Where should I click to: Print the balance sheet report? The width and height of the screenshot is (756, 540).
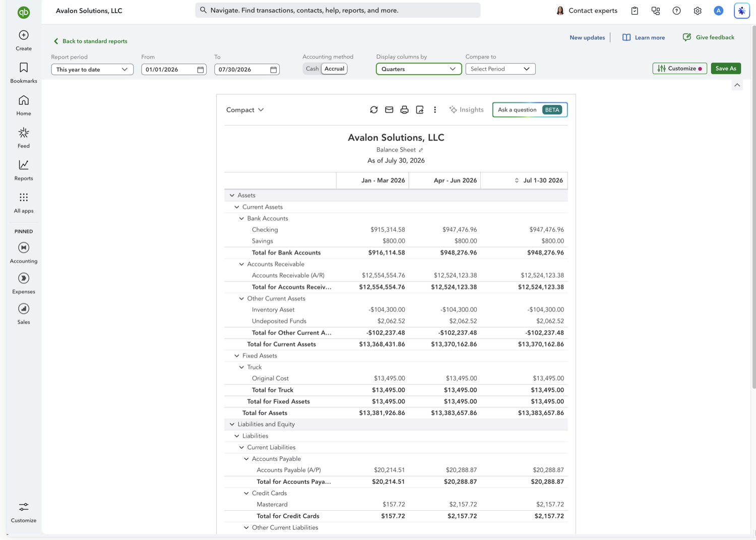click(x=404, y=110)
